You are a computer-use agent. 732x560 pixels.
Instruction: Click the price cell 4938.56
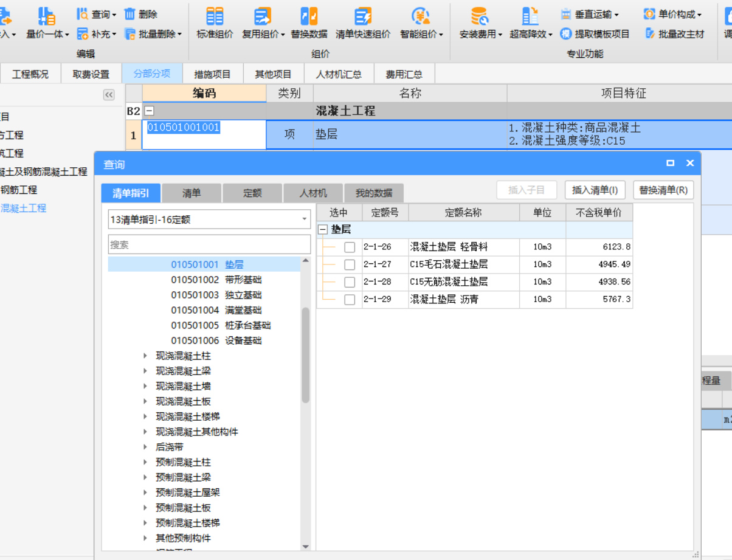599,282
